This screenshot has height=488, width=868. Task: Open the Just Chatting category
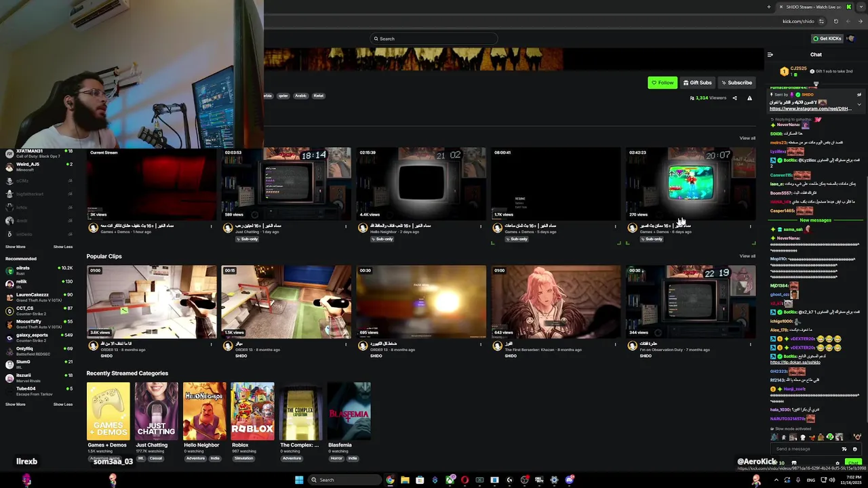[156, 411]
